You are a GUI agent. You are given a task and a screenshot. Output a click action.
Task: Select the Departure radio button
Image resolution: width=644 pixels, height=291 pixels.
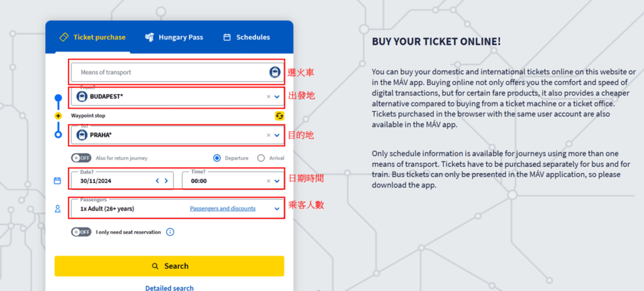[217, 158]
